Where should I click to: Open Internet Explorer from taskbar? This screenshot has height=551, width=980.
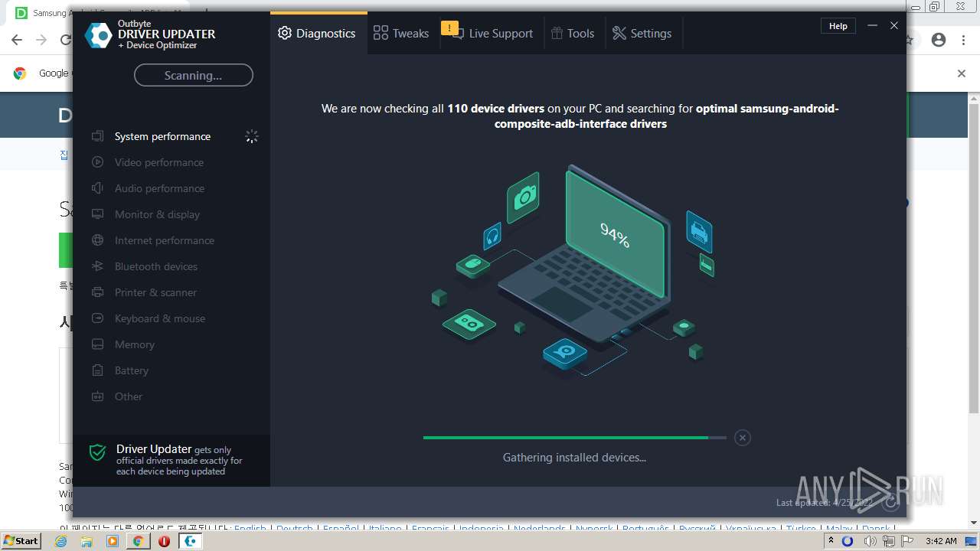[60, 541]
